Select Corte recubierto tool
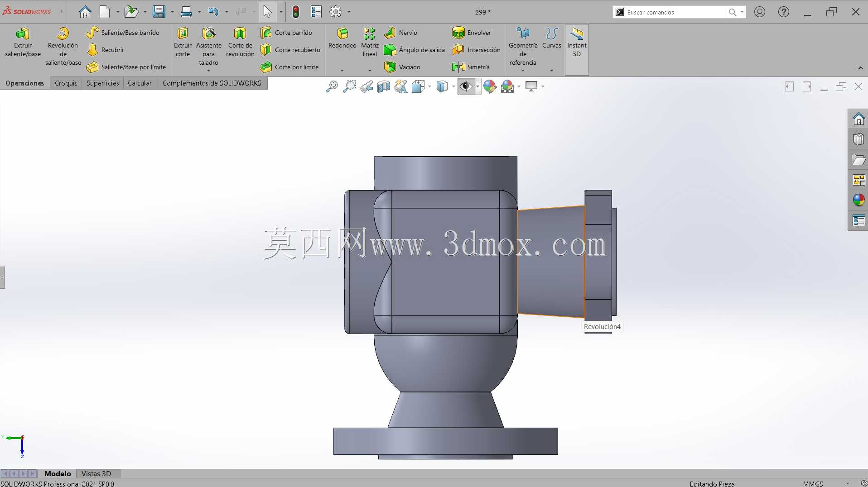Screen dimensions: 868x487 290,50
